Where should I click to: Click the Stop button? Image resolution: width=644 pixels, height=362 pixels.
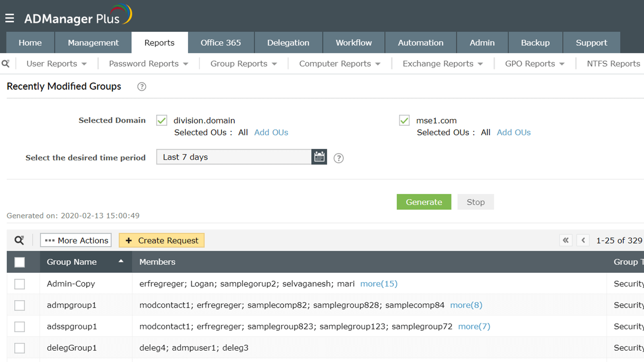[476, 202]
